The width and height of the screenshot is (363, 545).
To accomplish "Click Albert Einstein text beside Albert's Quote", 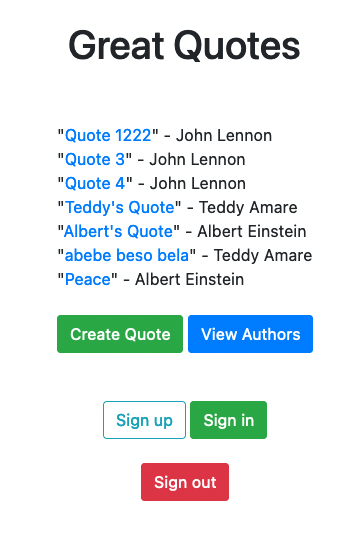I will (x=252, y=231).
